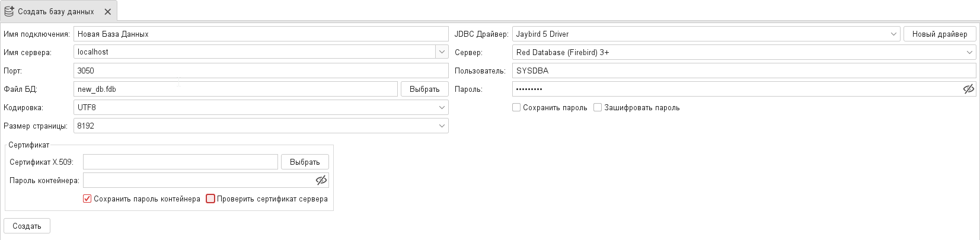Open the Размер страницы dropdown
Image resolution: width=980 pixels, height=240 pixels.
click(442, 126)
